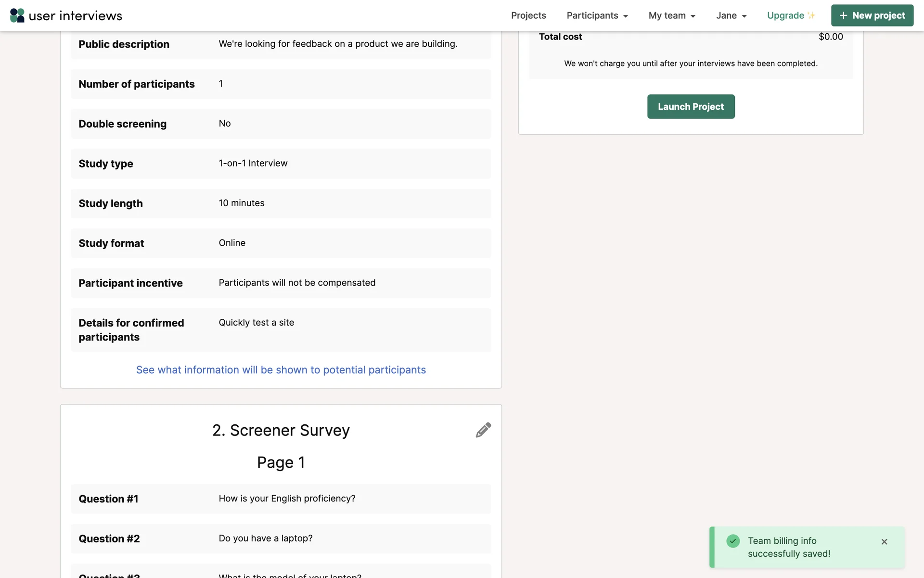Click the Upgrade sparkle icon
924x578 pixels.
811,15
